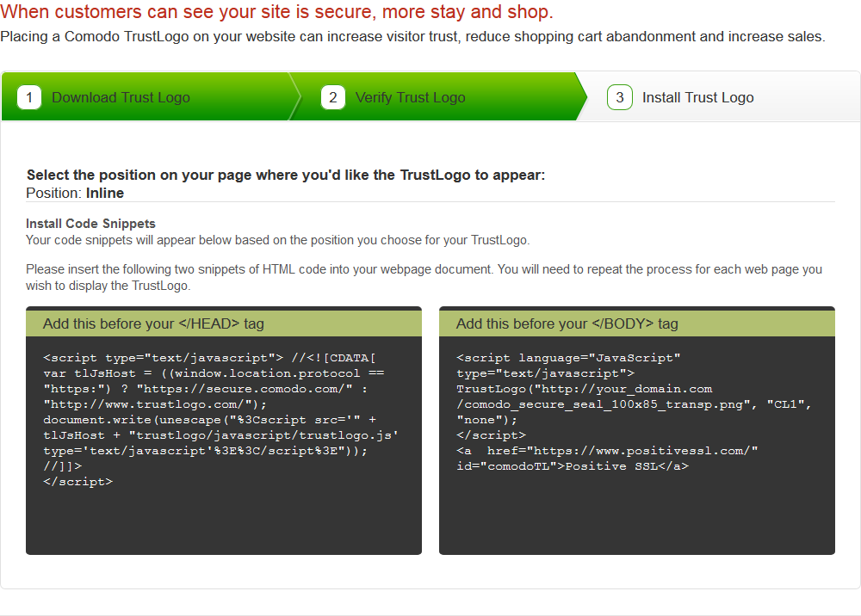Click the step 1 number badge
Image resolution: width=861 pixels, height=616 pixels.
point(29,97)
